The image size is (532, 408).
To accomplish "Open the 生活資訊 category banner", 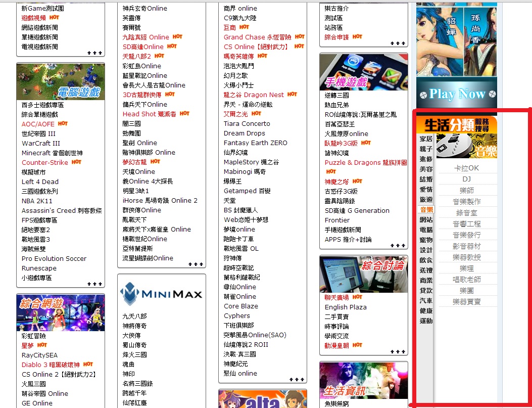I will 364,380.
